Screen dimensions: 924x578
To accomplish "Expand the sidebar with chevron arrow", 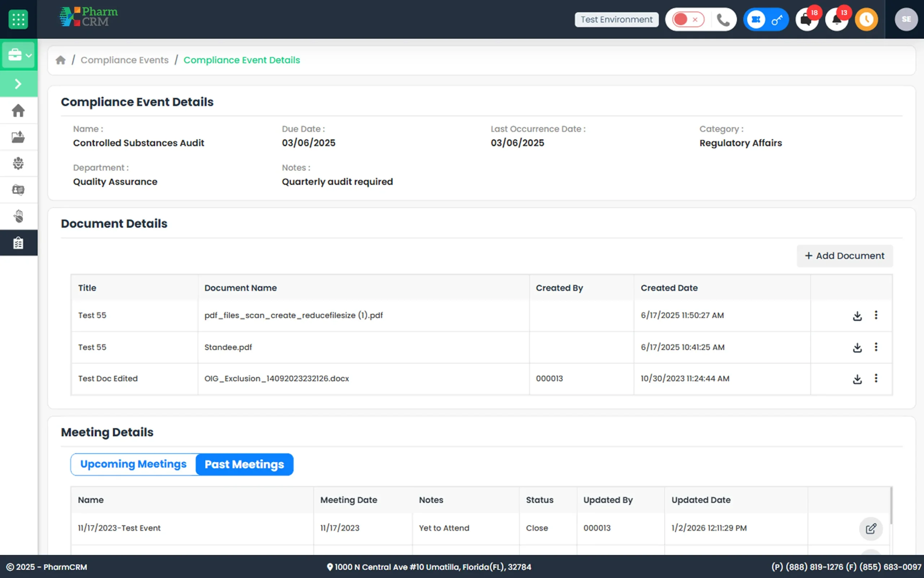I will [x=18, y=84].
